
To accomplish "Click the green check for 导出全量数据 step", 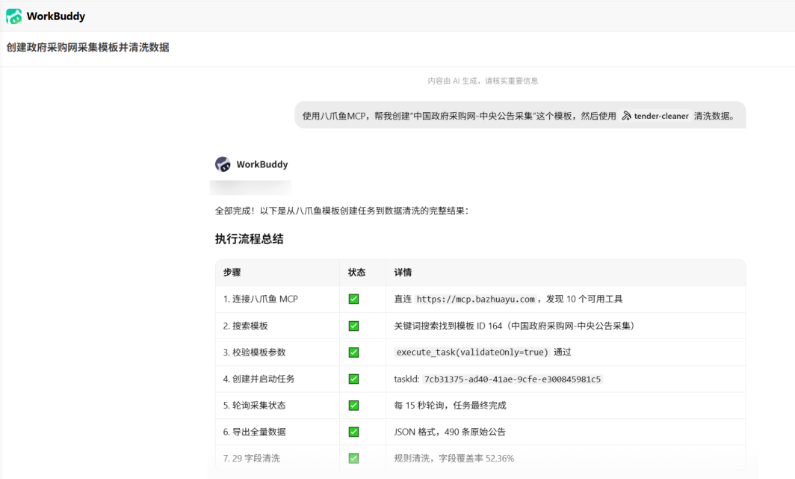I will pos(354,432).
